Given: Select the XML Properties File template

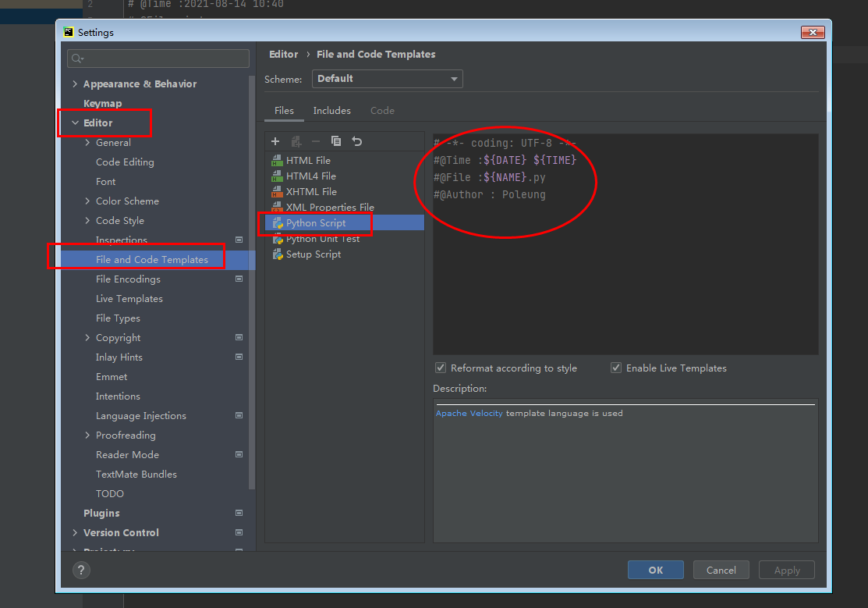Looking at the screenshot, I should [345, 208].
